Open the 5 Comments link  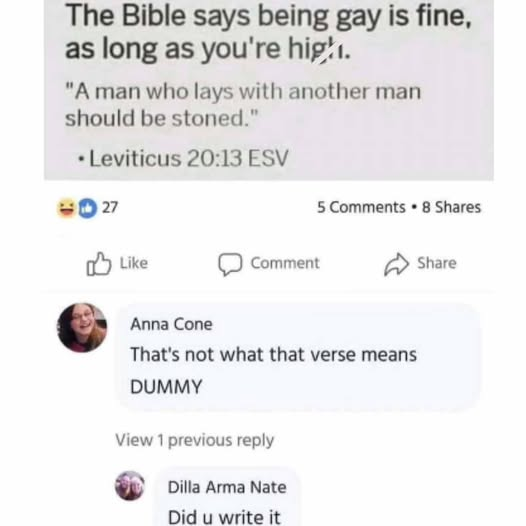point(361,207)
